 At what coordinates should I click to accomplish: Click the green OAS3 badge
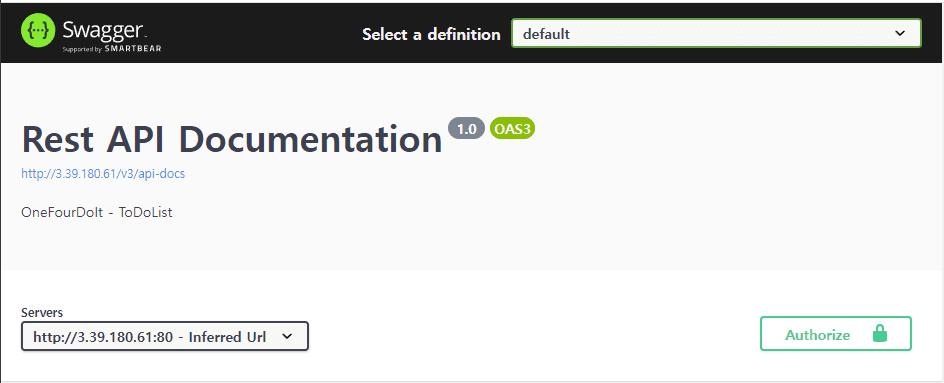tap(512, 128)
